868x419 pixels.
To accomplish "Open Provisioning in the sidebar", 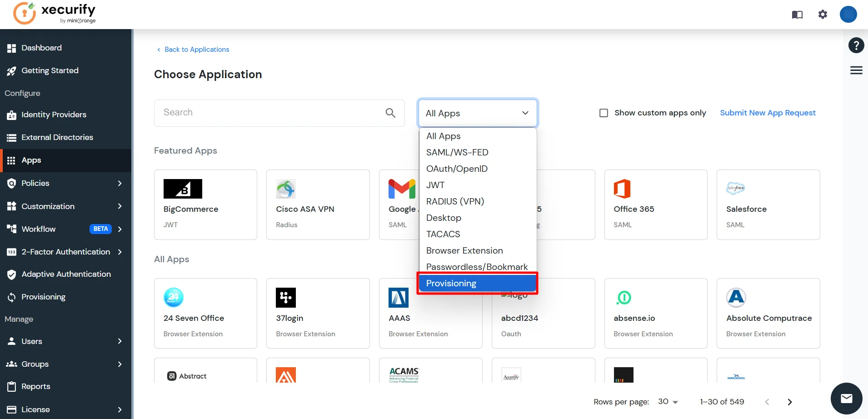I will tap(66, 297).
